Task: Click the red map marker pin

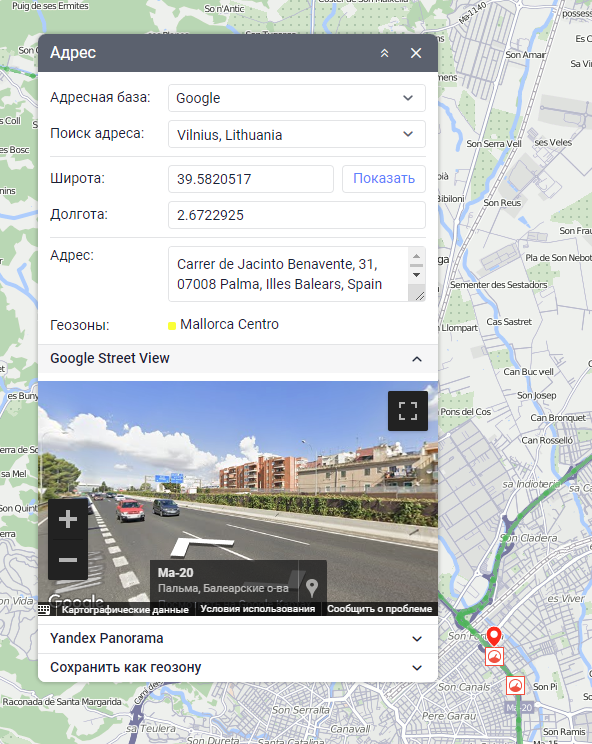Action: click(494, 636)
